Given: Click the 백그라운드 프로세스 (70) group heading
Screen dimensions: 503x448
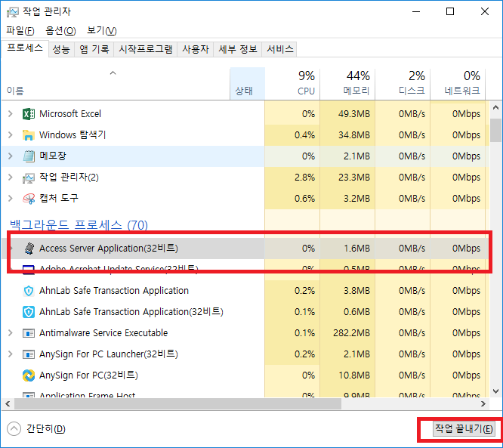Looking at the screenshot, I should (79, 225).
